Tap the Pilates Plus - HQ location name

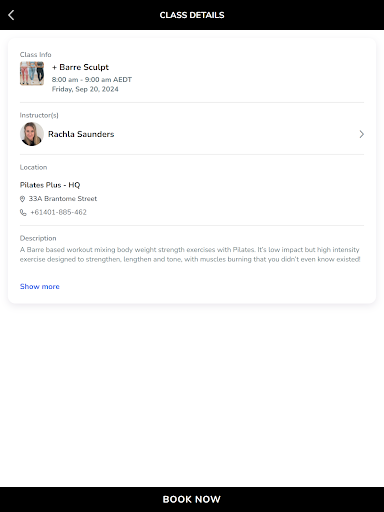click(x=50, y=185)
